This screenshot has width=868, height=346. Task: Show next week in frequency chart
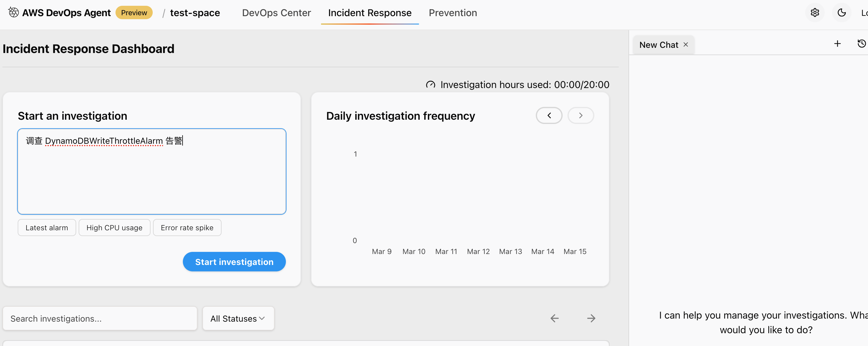coord(580,115)
